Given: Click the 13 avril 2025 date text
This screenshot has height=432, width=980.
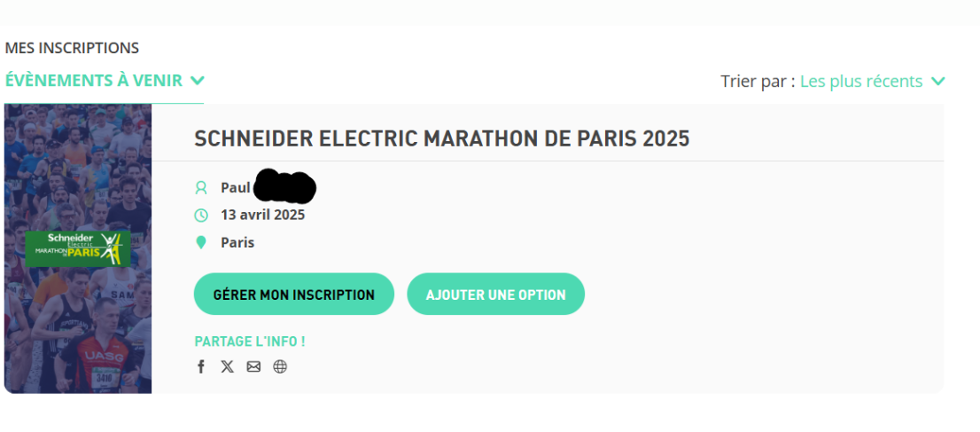Looking at the screenshot, I should point(263,215).
